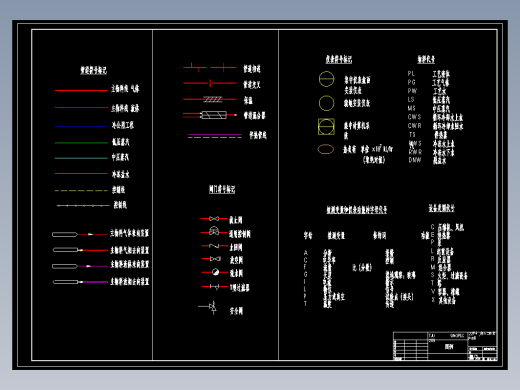Click the RWR code entry
520x390 pixels.
click(x=415, y=152)
